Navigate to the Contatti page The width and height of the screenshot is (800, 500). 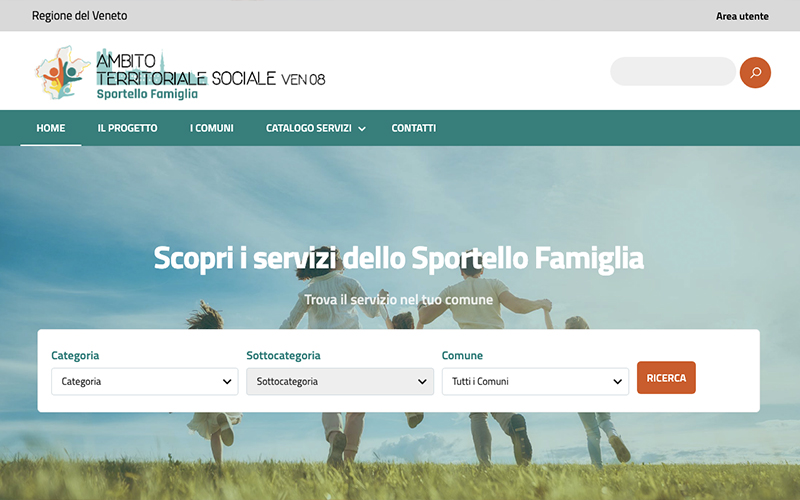click(x=414, y=128)
